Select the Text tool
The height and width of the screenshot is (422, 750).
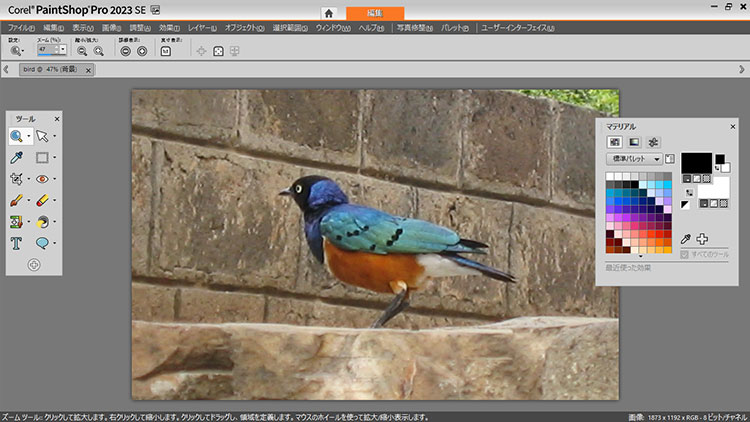(17, 243)
